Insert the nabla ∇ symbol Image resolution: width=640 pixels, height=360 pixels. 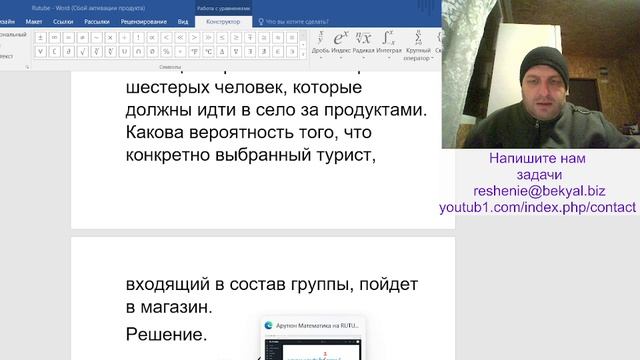pyautogui.click(x=236, y=52)
